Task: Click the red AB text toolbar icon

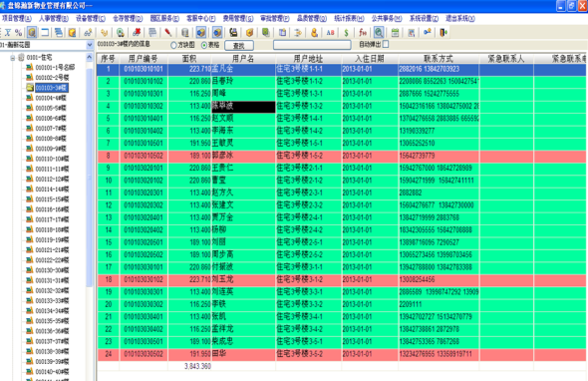Action: pos(330,33)
